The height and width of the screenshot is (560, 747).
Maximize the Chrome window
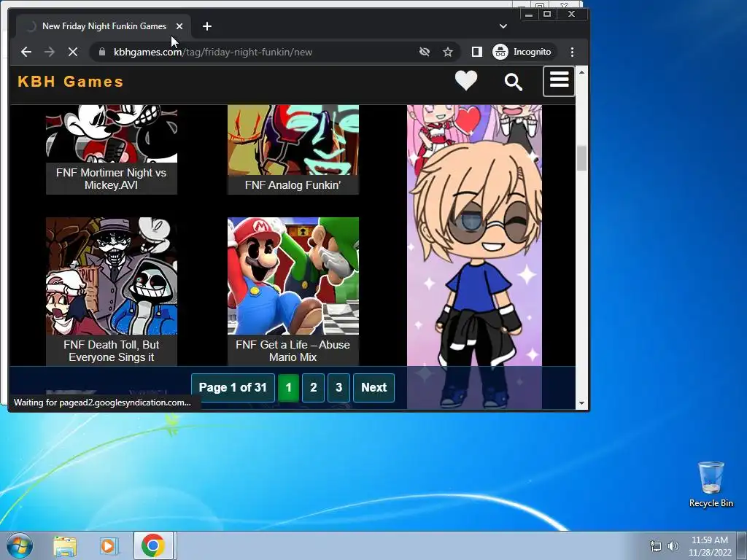coord(547,15)
